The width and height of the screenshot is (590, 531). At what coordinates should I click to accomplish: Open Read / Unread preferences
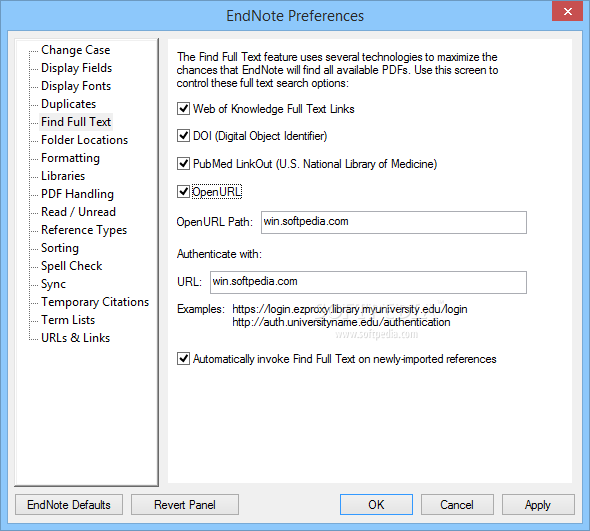(x=78, y=212)
